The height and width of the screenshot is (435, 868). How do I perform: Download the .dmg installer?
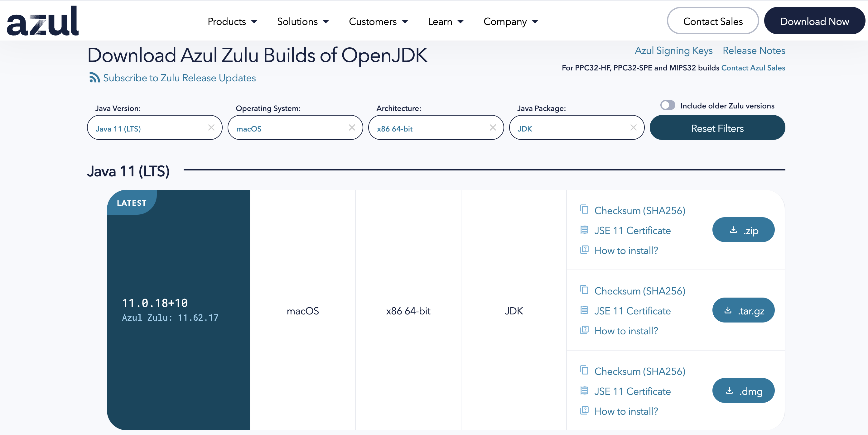[743, 390]
